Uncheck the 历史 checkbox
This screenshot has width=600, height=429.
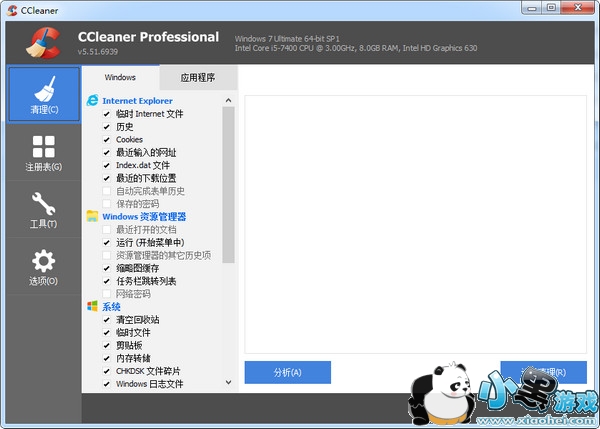pos(107,127)
